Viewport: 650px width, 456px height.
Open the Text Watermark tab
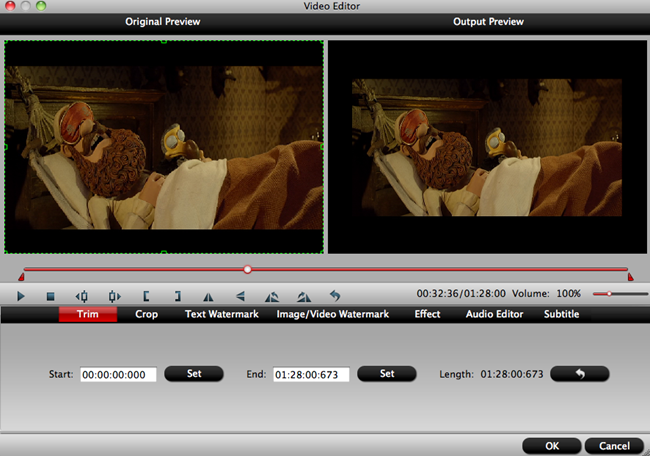tap(222, 314)
